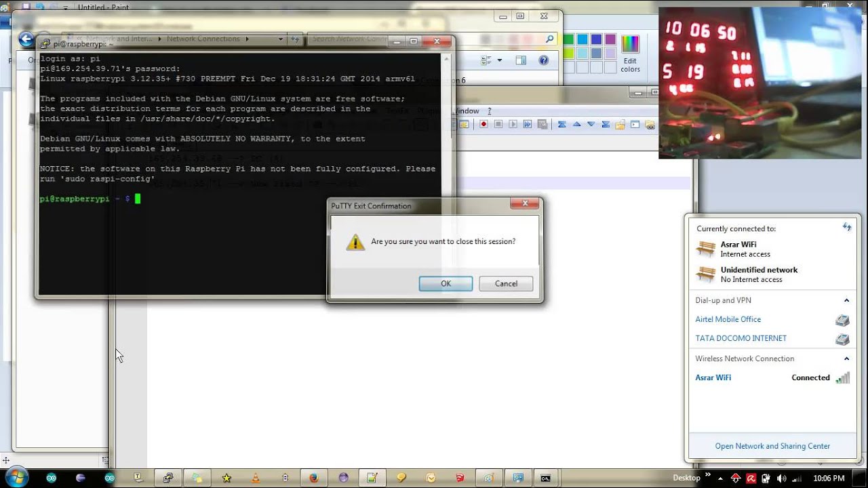Play back the recorded macro in Notepad++
The height and width of the screenshot is (488, 868).
[513, 124]
